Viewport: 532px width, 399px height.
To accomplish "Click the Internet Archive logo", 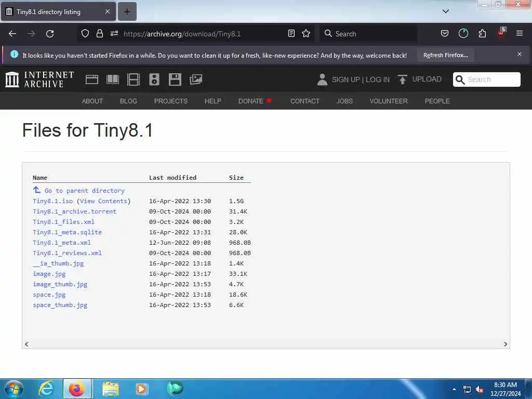I will [39, 79].
